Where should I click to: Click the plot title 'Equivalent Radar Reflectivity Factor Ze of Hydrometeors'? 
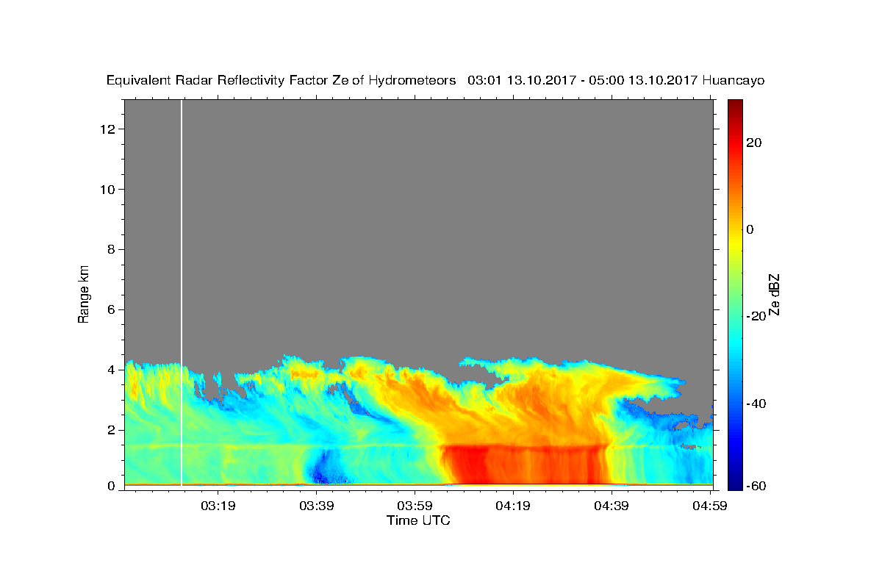pyautogui.click(x=282, y=80)
